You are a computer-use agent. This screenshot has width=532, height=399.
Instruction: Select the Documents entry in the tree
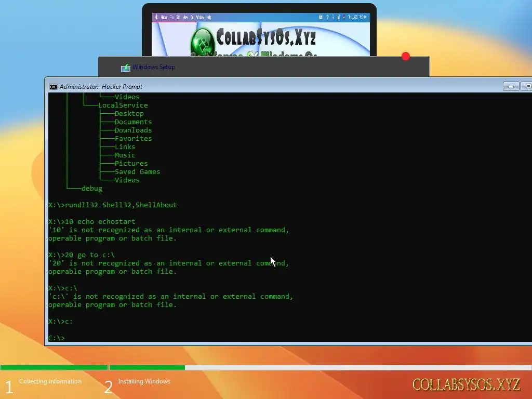point(133,122)
